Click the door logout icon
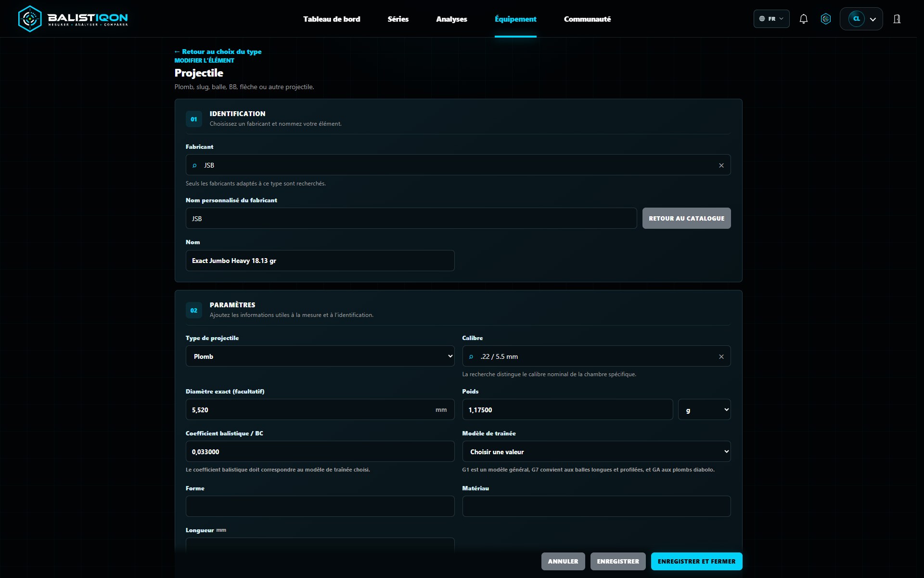Viewport: 924px width, 578px height. [897, 19]
